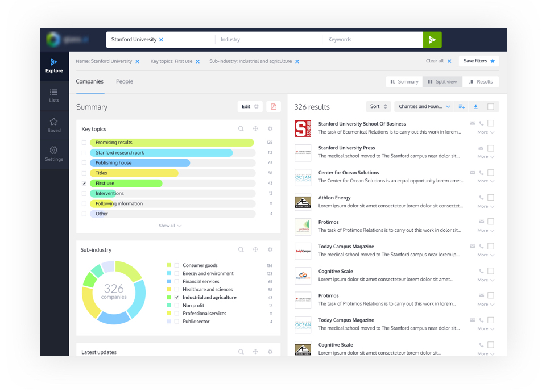Image resolution: width=546 pixels, height=392 pixels.
Task: Click the Save filters button
Action: click(x=479, y=61)
